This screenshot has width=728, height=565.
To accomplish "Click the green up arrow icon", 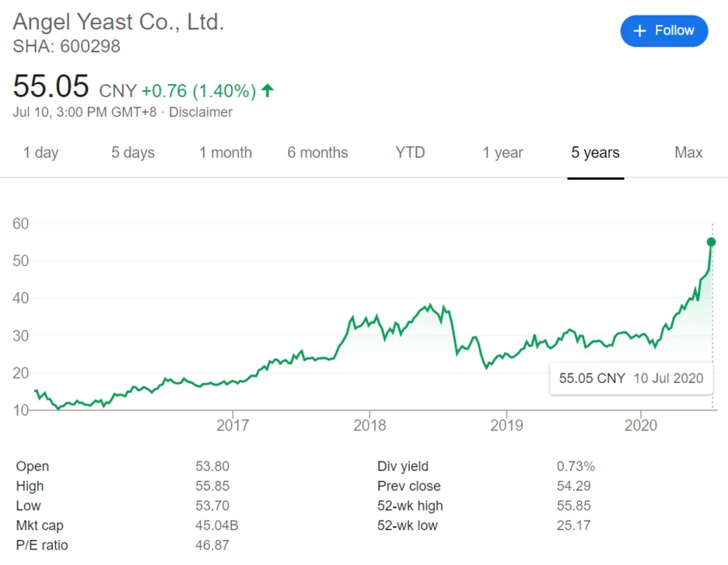I will [x=268, y=91].
